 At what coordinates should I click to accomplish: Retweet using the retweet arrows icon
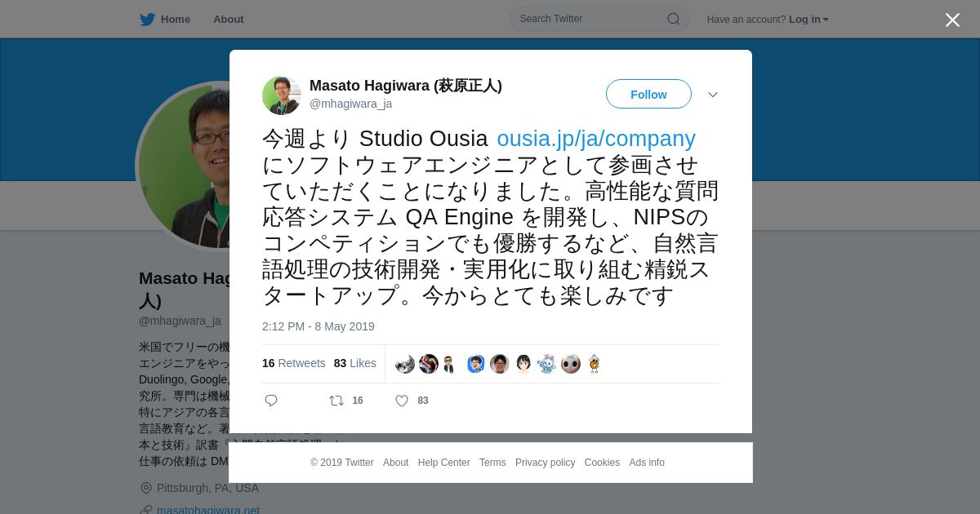[336, 401]
